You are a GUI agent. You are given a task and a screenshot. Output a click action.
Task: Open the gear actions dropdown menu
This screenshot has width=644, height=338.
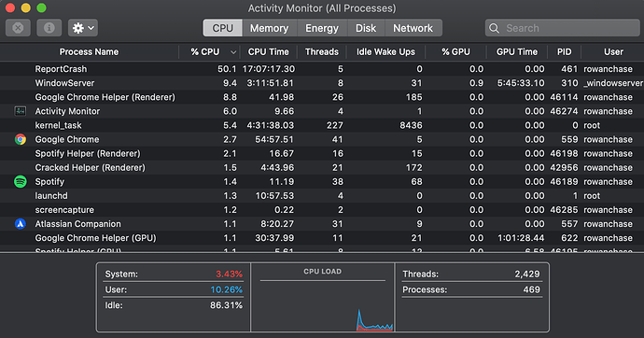click(x=83, y=28)
